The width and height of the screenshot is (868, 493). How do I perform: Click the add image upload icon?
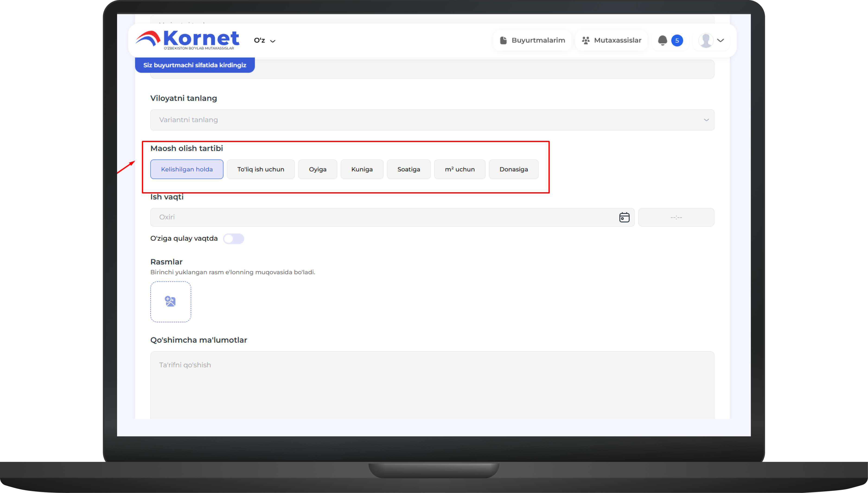(170, 301)
